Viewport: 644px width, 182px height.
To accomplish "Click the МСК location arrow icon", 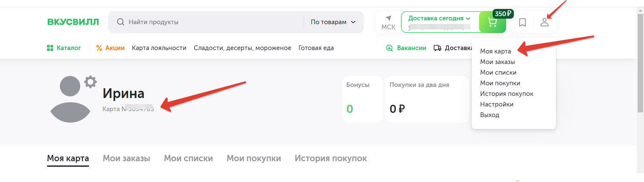I will (388, 19).
